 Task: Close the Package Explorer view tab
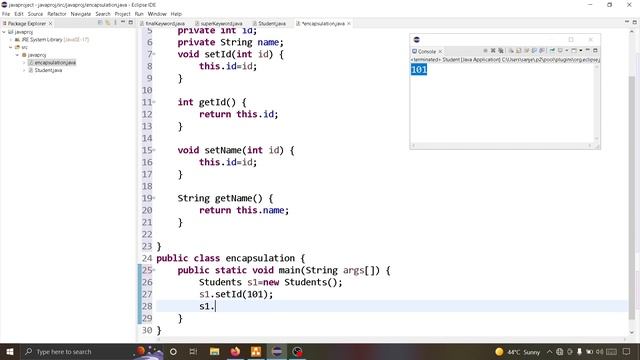(x=50, y=24)
